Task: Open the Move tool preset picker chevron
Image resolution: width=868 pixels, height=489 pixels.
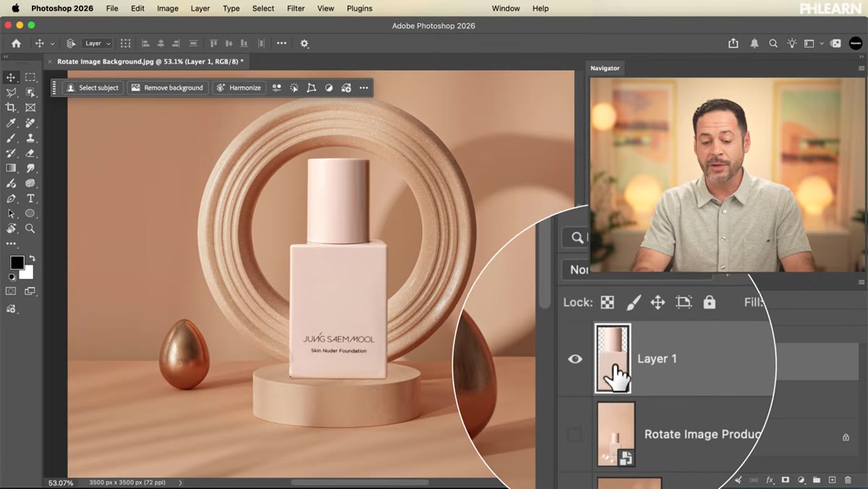Action: point(52,44)
